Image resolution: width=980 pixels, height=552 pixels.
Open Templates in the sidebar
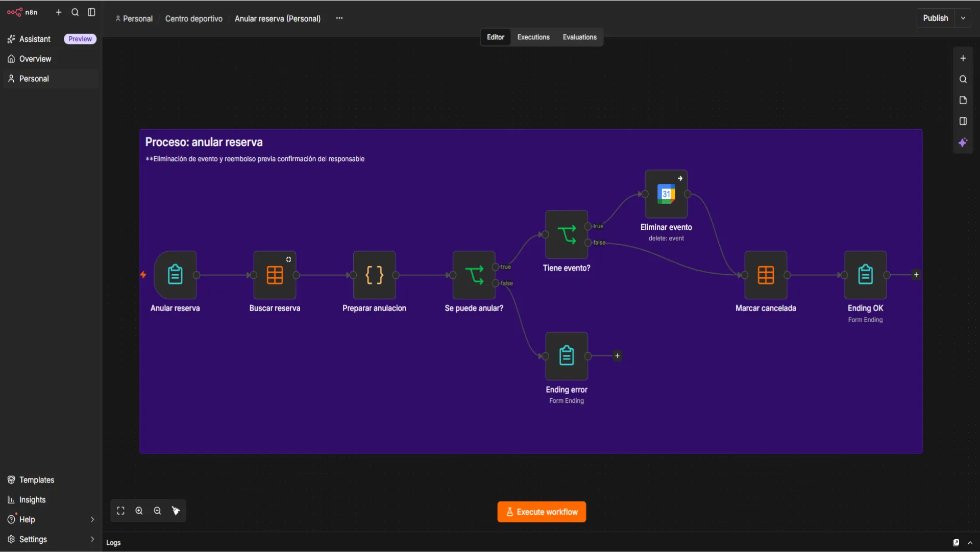[51, 480]
